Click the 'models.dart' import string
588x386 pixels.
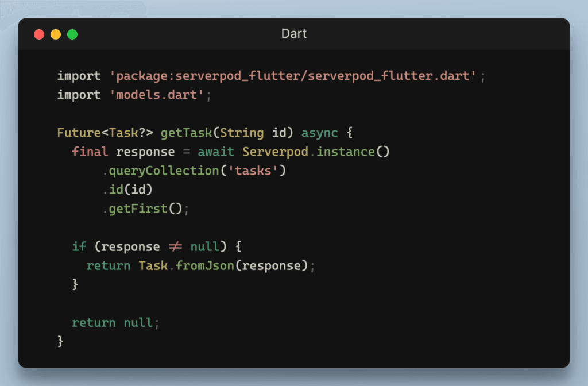pos(157,95)
